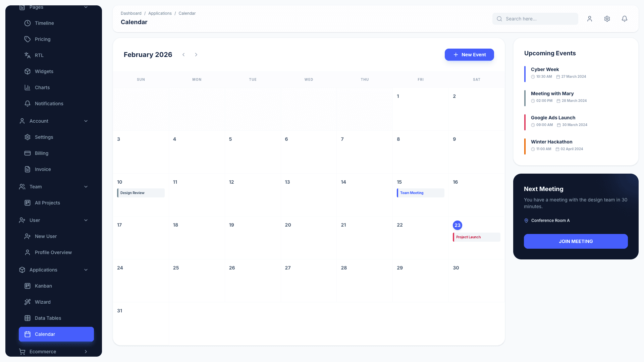Click the user profile icon in header

[x=589, y=19]
